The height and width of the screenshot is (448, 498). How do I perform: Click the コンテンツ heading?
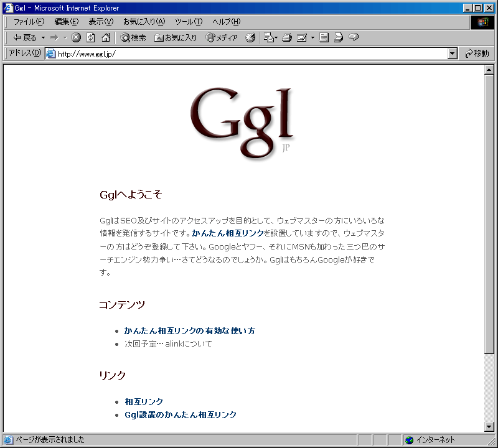[122, 305]
